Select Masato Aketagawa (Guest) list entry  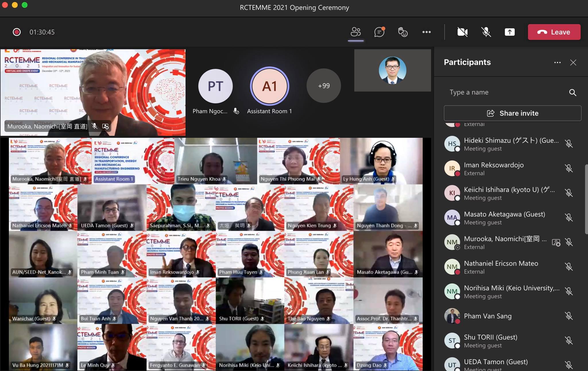[x=504, y=218]
